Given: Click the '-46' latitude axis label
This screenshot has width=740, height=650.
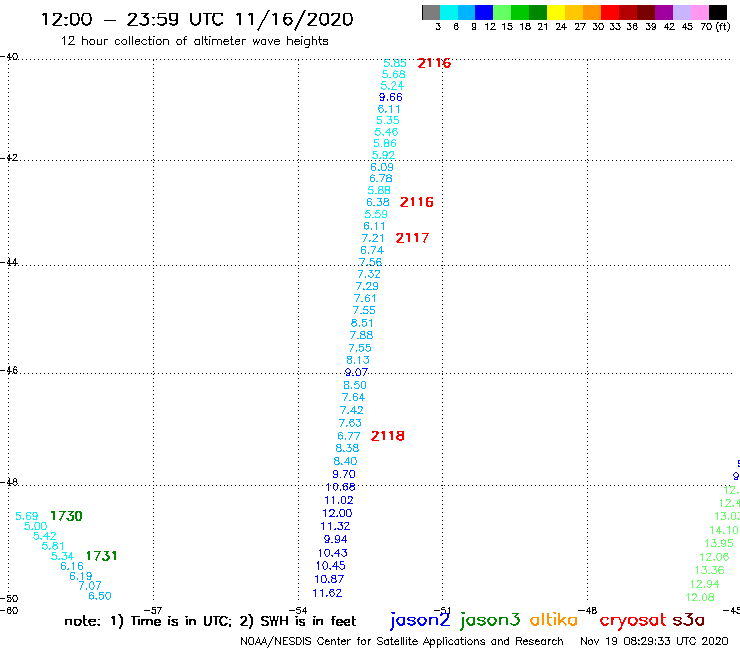Looking at the screenshot, I should click(9, 370).
